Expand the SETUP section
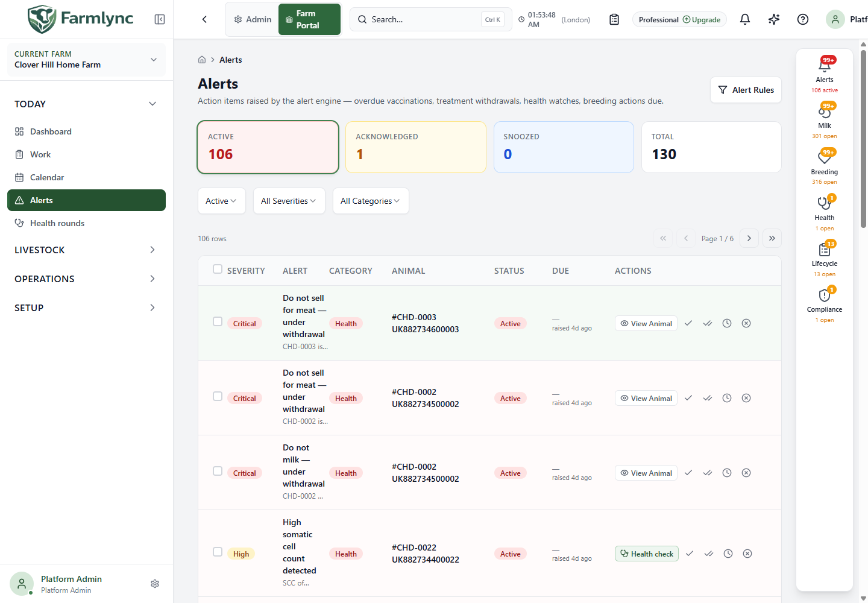This screenshot has width=868, height=603. point(86,308)
